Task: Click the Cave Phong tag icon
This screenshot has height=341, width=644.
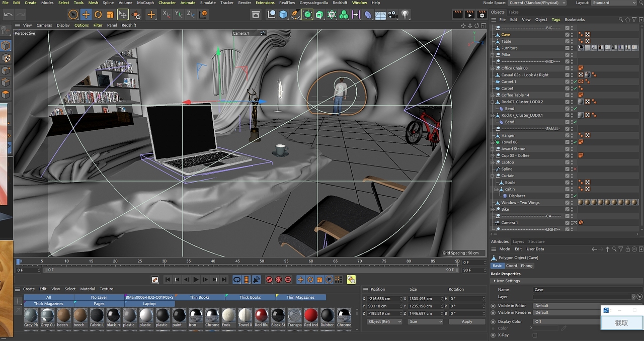Action: (x=580, y=35)
